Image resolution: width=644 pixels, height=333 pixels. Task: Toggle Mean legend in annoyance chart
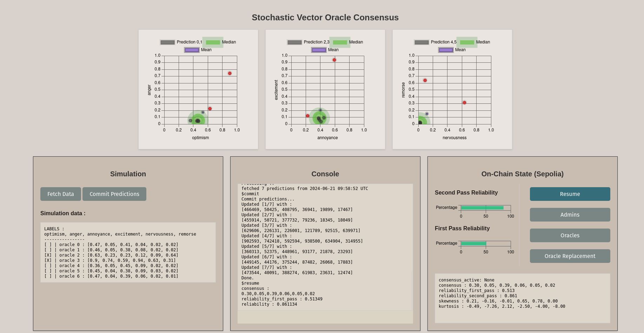tap(319, 50)
